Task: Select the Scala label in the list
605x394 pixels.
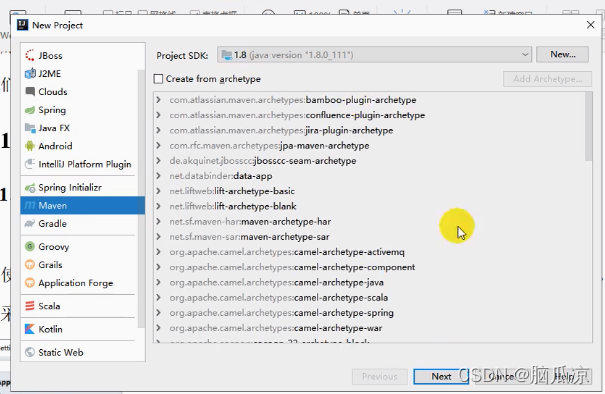Action: point(49,306)
